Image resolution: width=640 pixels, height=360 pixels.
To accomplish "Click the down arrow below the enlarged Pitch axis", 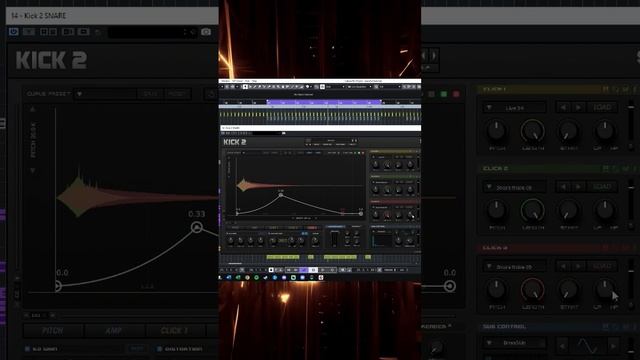I will [x=33, y=170].
